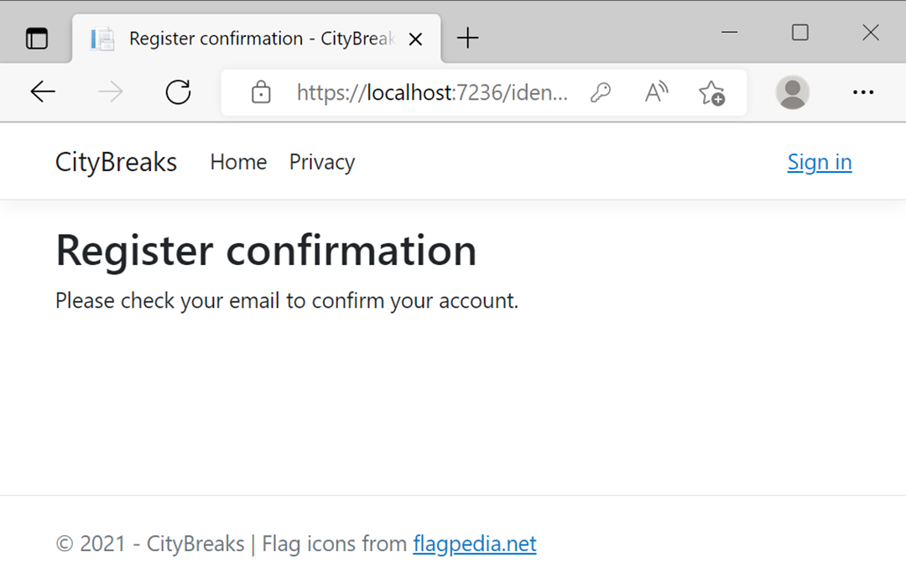Image resolution: width=906 pixels, height=588 pixels.
Task: Reload the page with refresh icon
Action: tap(178, 91)
